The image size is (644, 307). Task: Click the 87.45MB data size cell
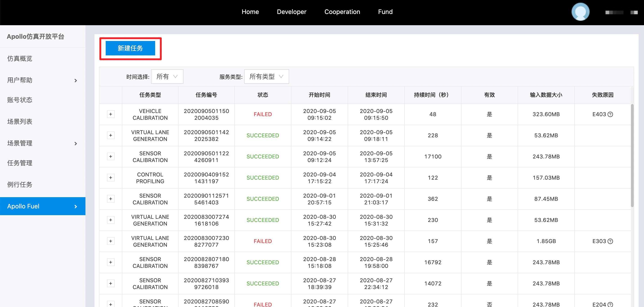546,199
